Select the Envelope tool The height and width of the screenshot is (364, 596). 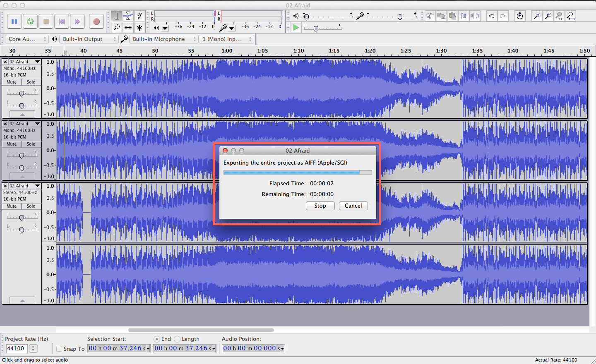[x=128, y=16]
